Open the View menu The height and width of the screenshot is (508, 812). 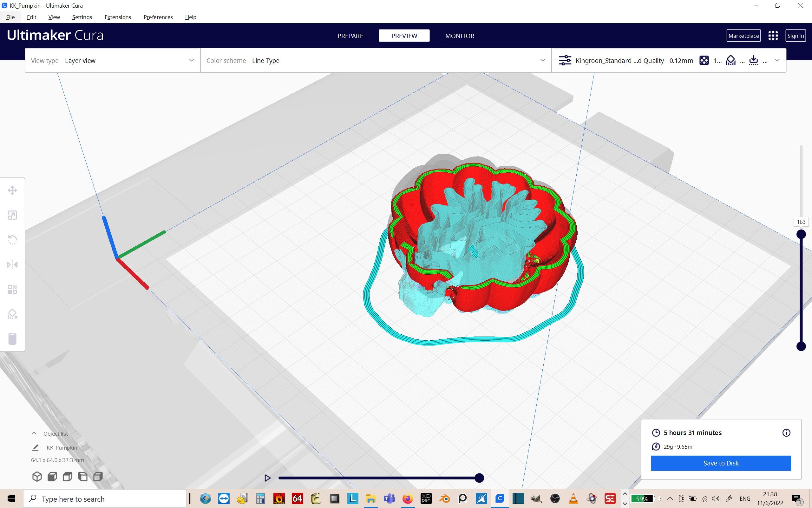click(x=54, y=17)
